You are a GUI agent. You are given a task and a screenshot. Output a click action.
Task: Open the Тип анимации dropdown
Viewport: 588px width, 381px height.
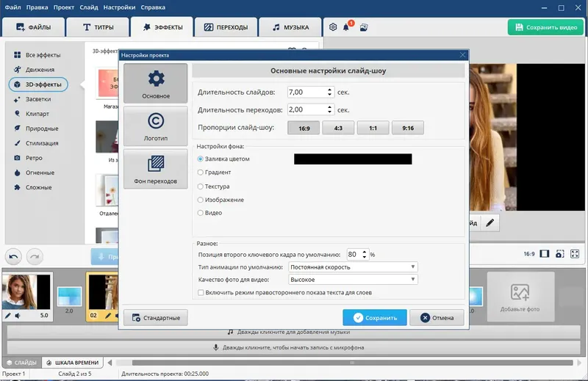pos(353,267)
